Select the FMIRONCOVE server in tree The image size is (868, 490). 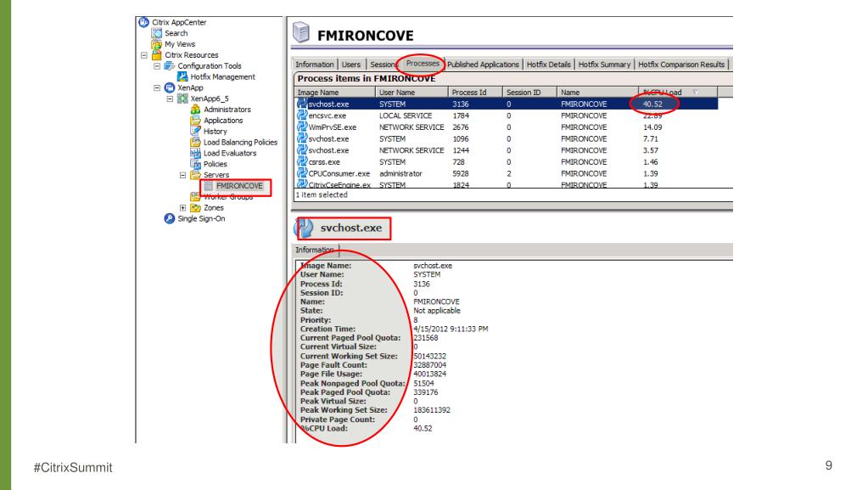pos(239,186)
